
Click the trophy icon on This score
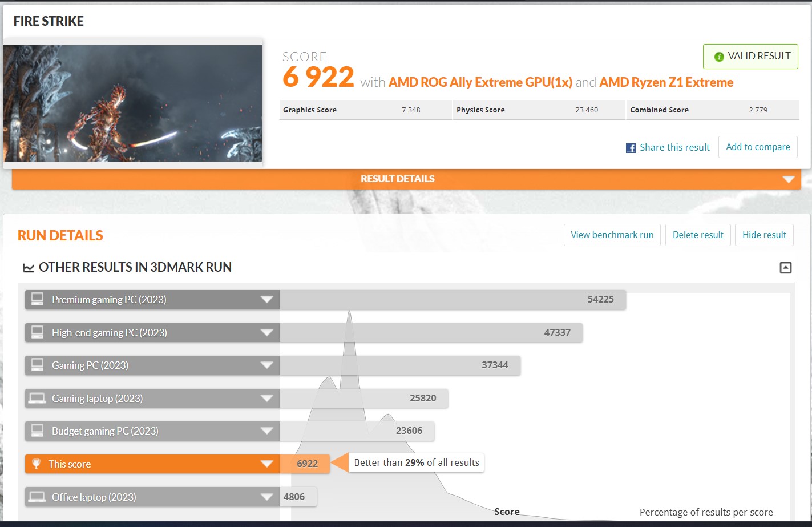point(37,464)
